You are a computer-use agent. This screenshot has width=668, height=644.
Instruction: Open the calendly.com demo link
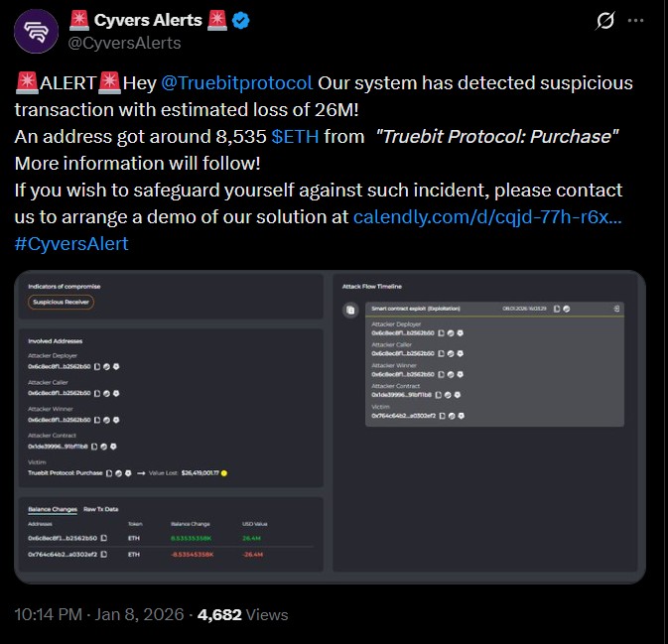(x=487, y=215)
